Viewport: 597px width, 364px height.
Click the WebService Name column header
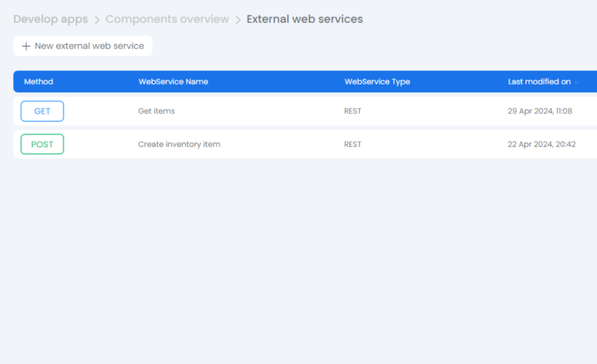point(174,81)
